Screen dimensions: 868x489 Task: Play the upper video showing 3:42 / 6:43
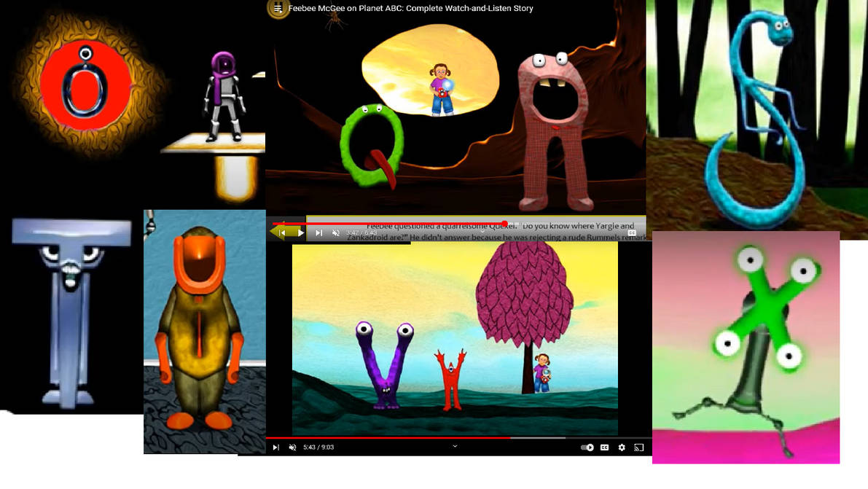coord(300,233)
